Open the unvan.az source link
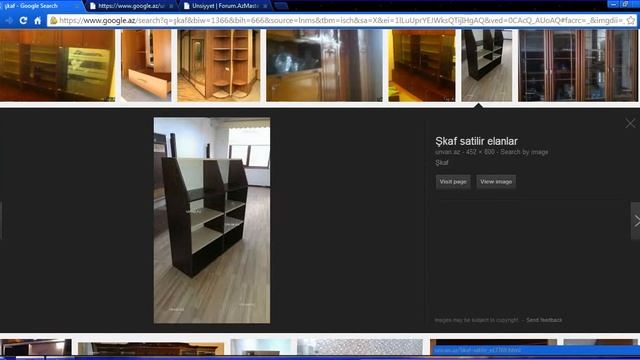Screen dimensions: 640x360 pyautogui.click(x=447, y=152)
